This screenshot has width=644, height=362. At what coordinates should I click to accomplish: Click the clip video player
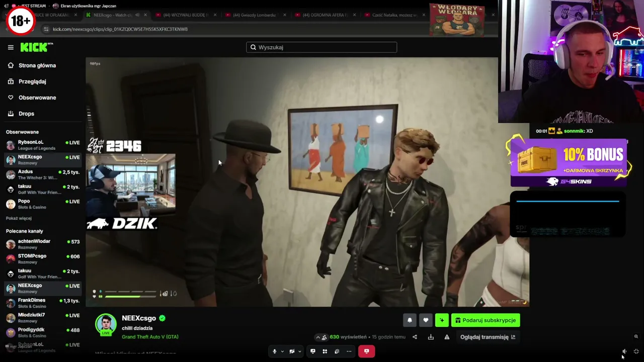tap(307, 182)
